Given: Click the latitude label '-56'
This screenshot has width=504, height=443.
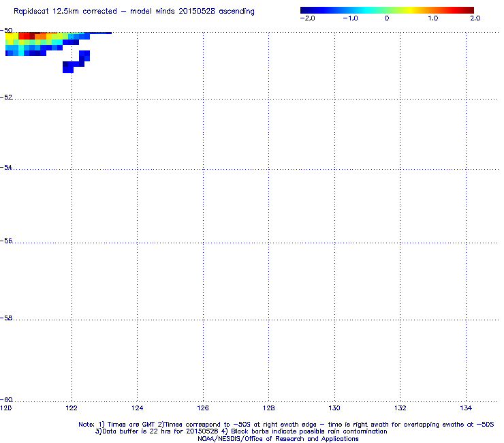Looking at the screenshot, I should (6, 241).
